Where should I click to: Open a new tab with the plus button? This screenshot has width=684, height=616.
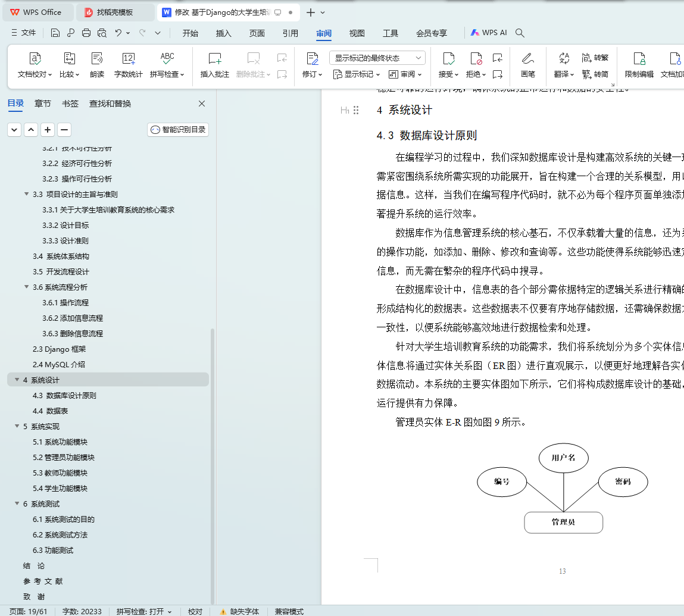[311, 12]
